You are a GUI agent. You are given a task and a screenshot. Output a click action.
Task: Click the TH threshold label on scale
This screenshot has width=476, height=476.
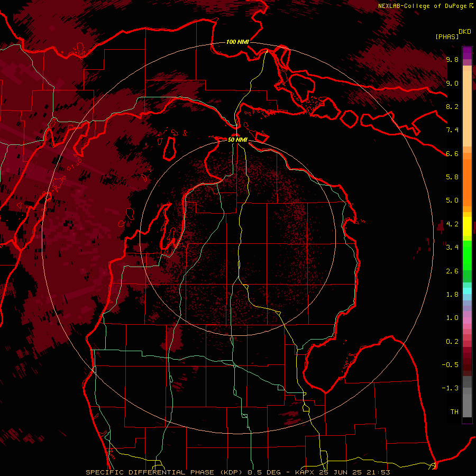click(x=454, y=412)
